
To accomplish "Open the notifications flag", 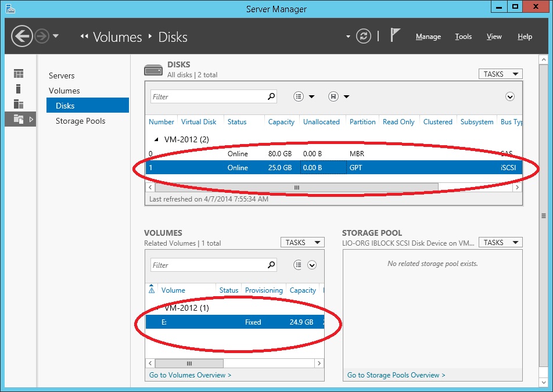I will (395, 36).
